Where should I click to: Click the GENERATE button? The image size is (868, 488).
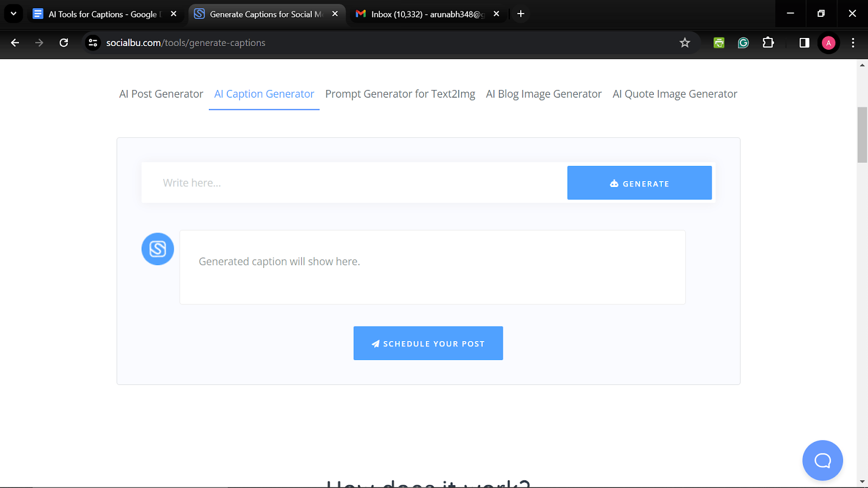639,183
